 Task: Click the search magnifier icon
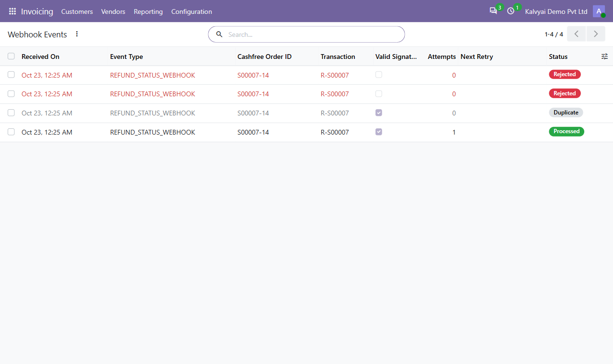point(219,34)
